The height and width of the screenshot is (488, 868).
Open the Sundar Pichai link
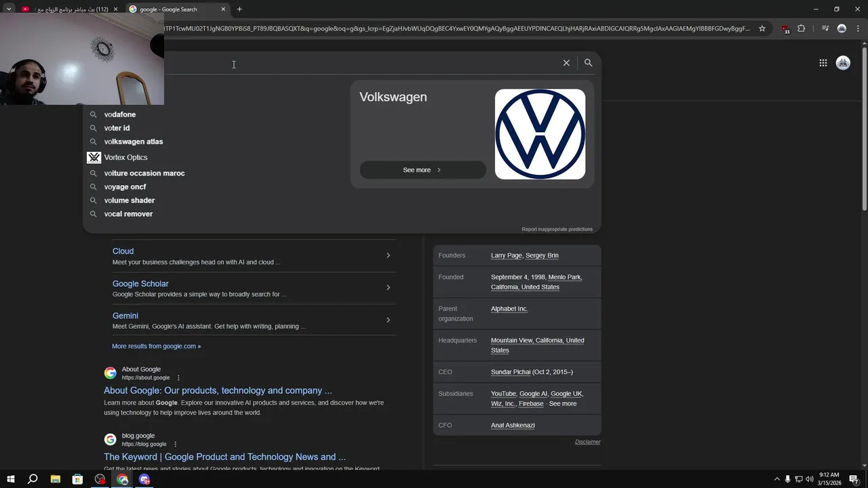(x=511, y=372)
